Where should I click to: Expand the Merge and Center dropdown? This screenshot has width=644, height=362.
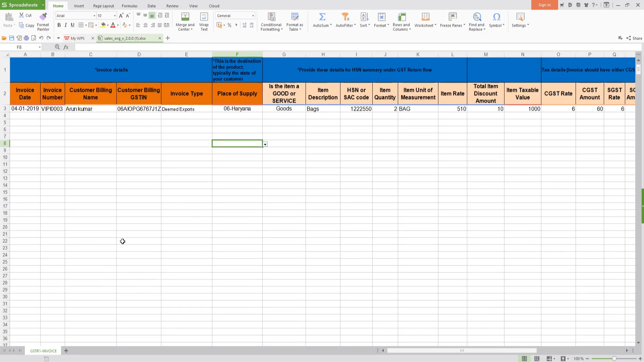(192, 29)
